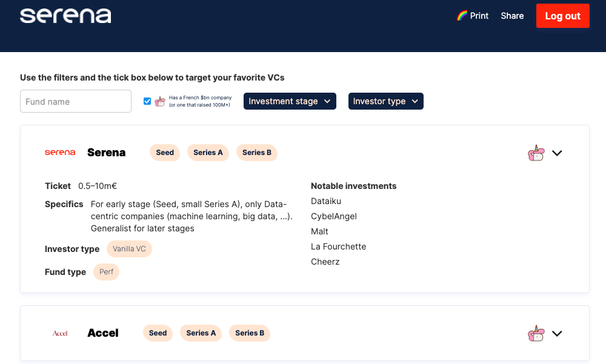The image size is (606, 364).
Task: Click the Serena logo in header
Action: (65, 16)
